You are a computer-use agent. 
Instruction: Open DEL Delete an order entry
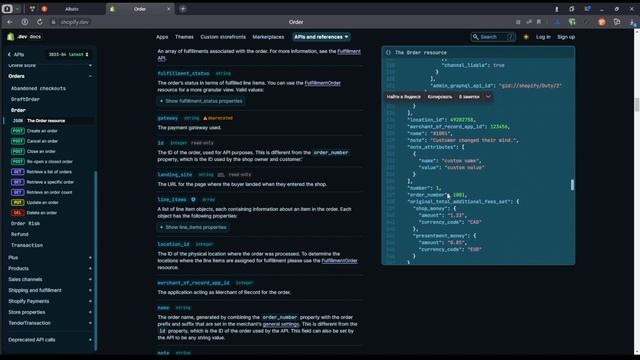(x=34, y=212)
